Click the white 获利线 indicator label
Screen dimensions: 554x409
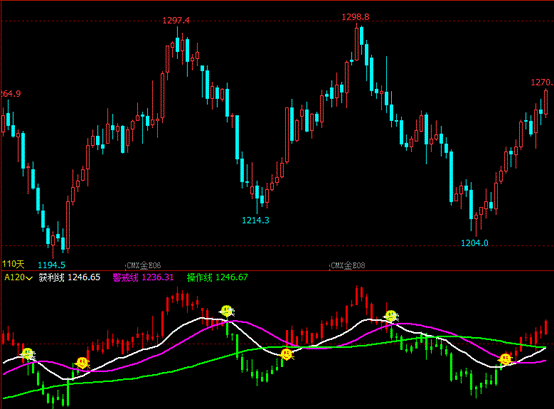pos(52,278)
